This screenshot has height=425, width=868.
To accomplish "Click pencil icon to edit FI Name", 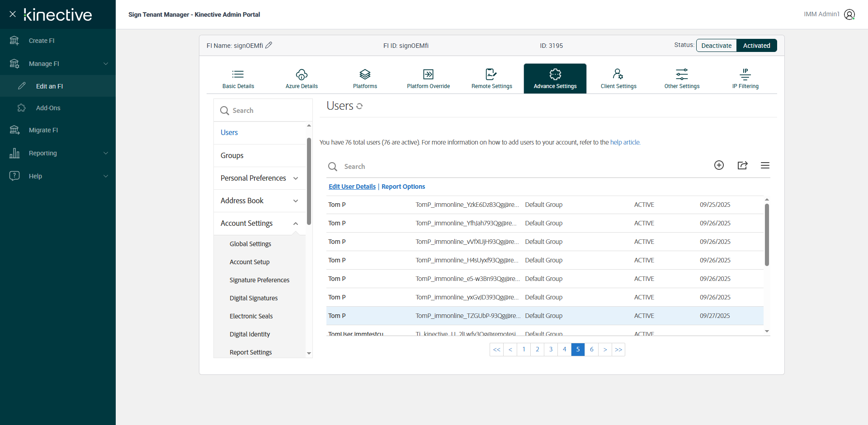I will coord(269,45).
